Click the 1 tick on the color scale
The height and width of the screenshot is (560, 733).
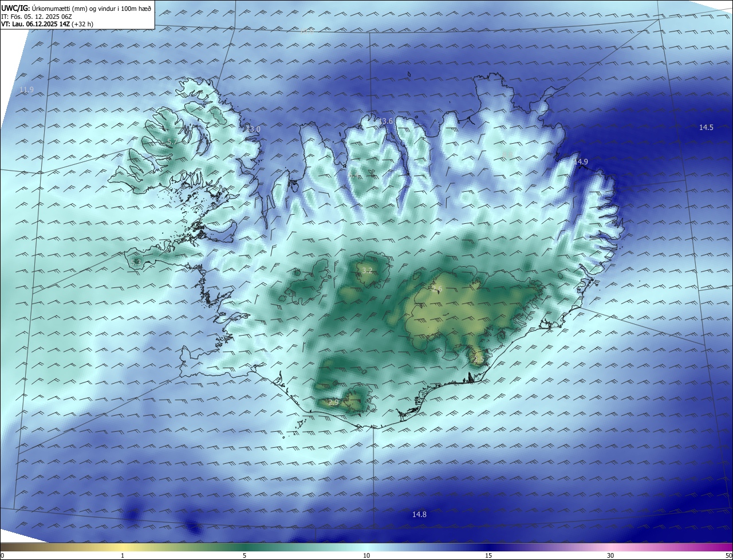pyautogui.click(x=123, y=555)
